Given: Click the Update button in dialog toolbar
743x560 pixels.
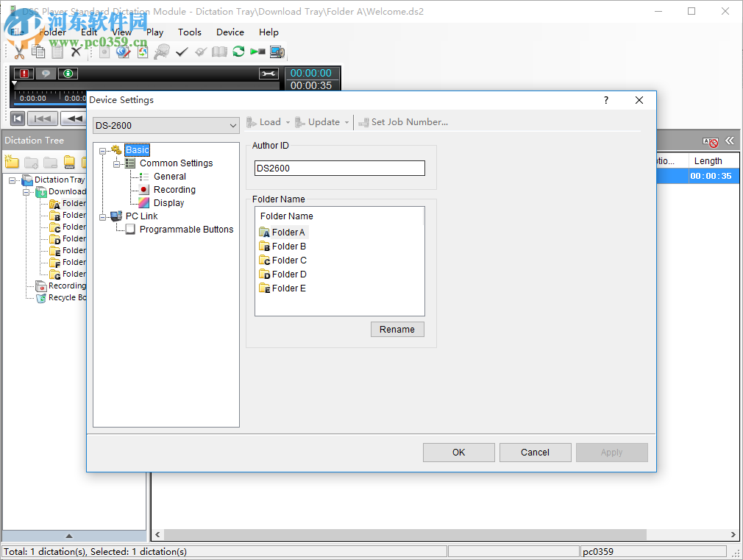Looking at the screenshot, I should (318, 122).
